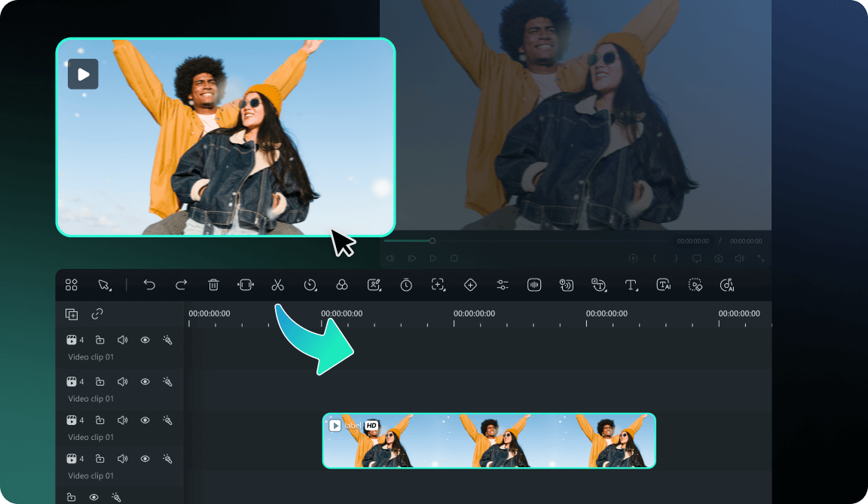
Task: Enter fullscreen preview with expand arrows
Action: pos(761,258)
